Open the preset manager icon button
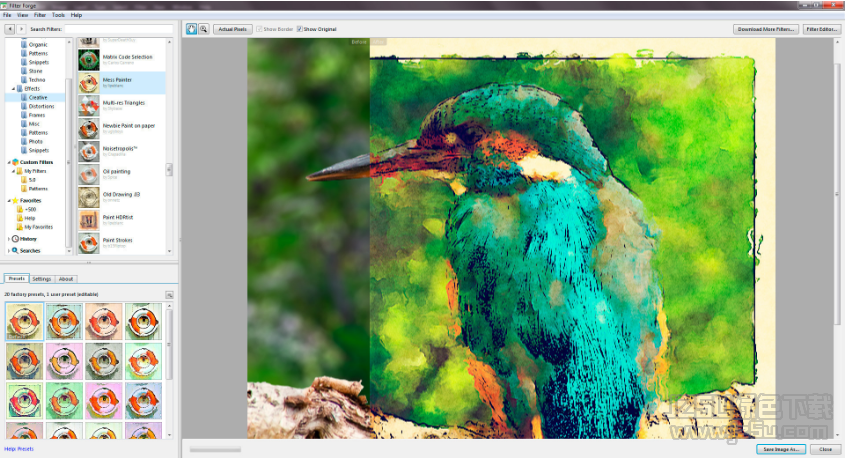This screenshot has width=846, height=458. (169, 295)
